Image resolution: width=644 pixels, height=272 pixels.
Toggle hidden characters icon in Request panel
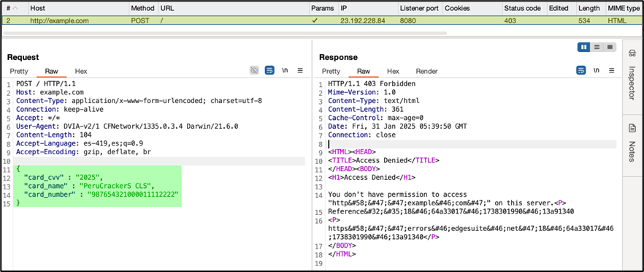click(x=254, y=70)
